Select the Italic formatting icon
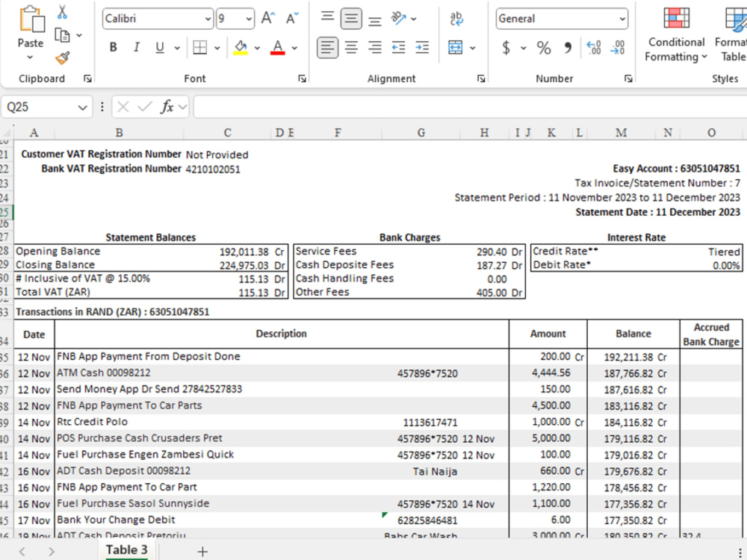747x560 pixels. point(136,47)
